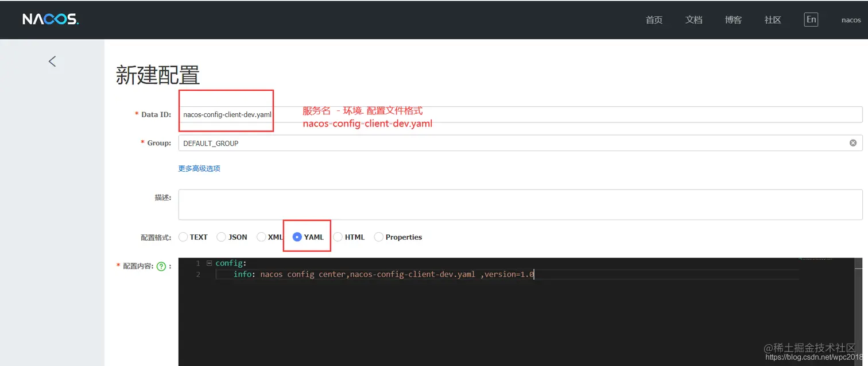Open the 社区 menu item
The height and width of the screenshot is (366, 868).
[773, 20]
